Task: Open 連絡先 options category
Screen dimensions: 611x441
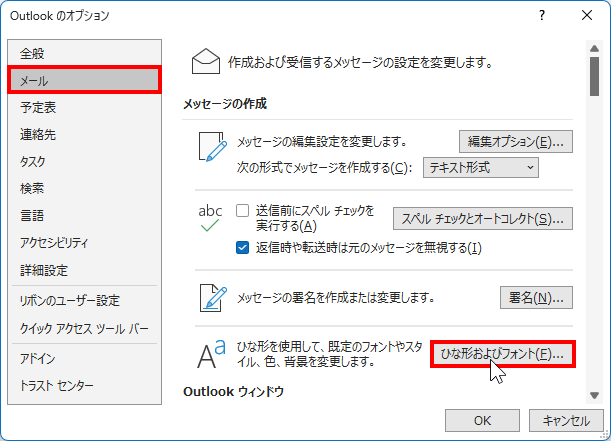Action: point(84,134)
